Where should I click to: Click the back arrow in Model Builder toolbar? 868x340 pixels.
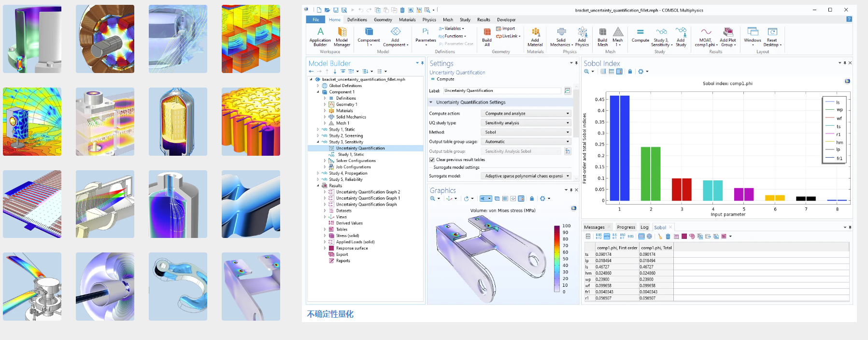tap(311, 72)
